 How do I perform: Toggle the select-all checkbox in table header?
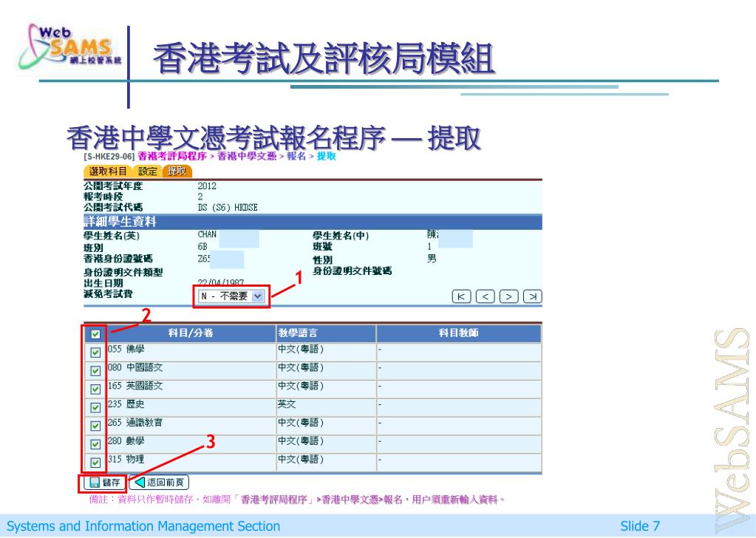95,333
